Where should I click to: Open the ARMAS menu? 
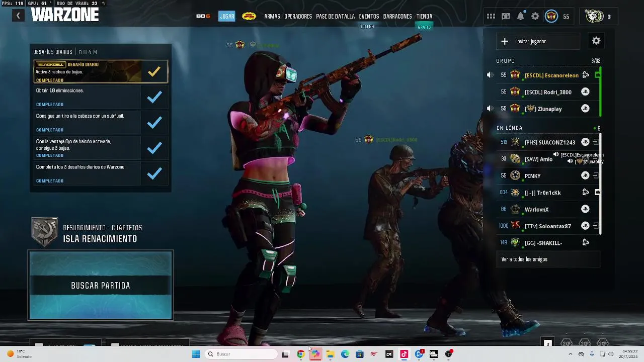click(272, 16)
